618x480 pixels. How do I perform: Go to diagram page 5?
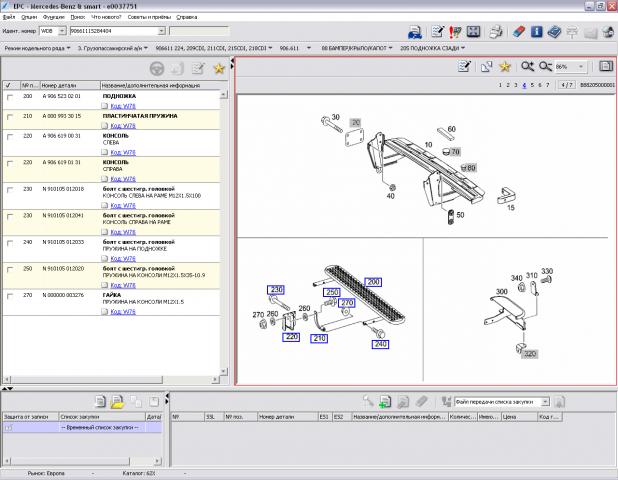[532, 85]
